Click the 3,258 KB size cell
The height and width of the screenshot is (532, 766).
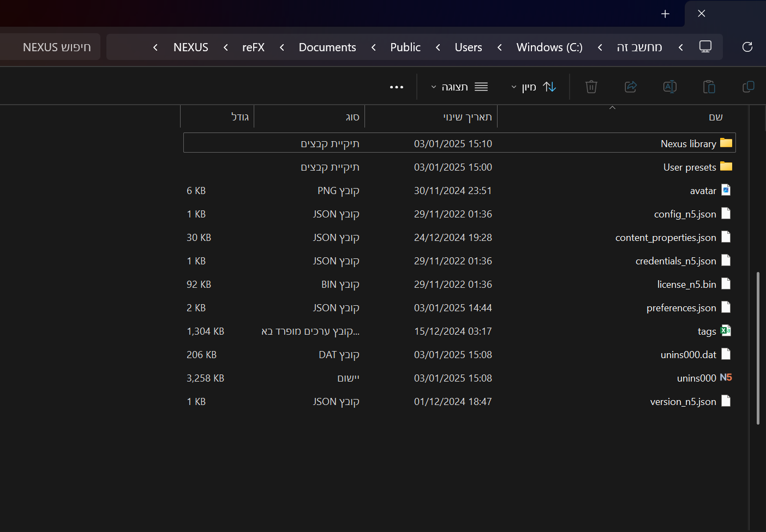pos(206,378)
